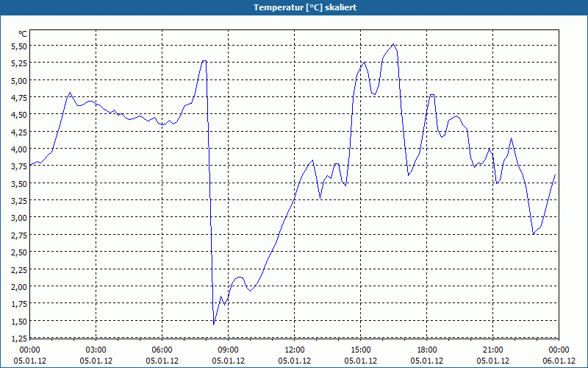This screenshot has height=368, width=588.
Task: Select the 2,50 y-axis label
Action: [19, 252]
